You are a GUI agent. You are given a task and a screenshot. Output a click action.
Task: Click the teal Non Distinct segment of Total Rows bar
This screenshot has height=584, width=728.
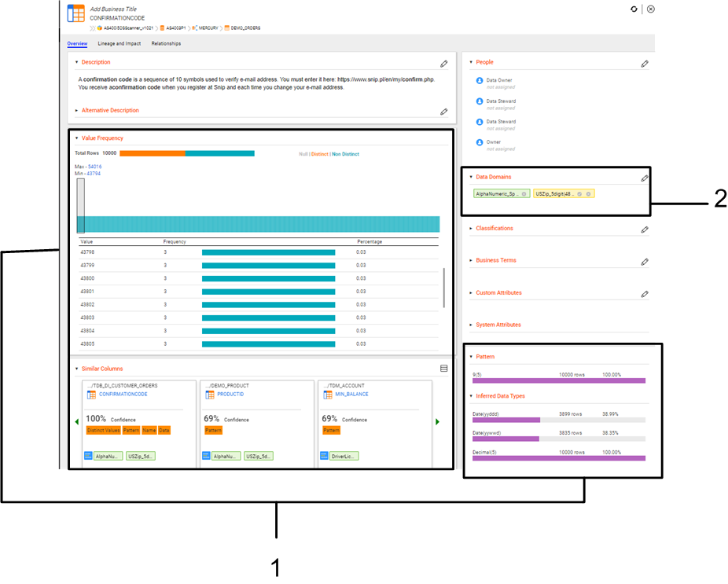click(220, 153)
